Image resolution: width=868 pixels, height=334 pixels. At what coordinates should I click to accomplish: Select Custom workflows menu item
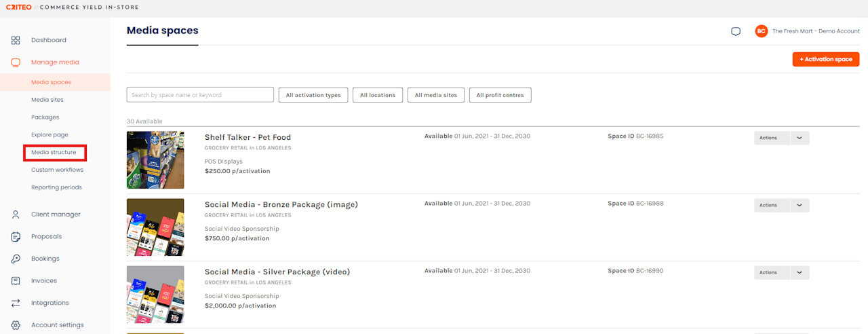point(57,170)
